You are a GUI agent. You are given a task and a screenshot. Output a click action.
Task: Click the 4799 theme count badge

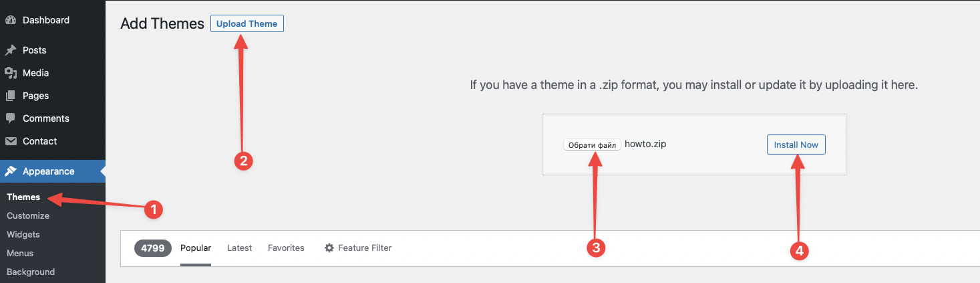click(153, 248)
